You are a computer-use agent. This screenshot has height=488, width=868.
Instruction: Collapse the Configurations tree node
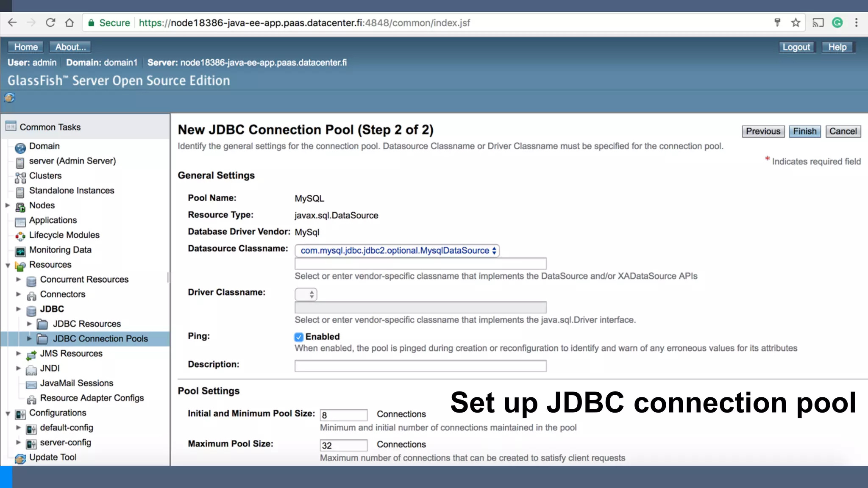pyautogui.click(x=8, y=414)
